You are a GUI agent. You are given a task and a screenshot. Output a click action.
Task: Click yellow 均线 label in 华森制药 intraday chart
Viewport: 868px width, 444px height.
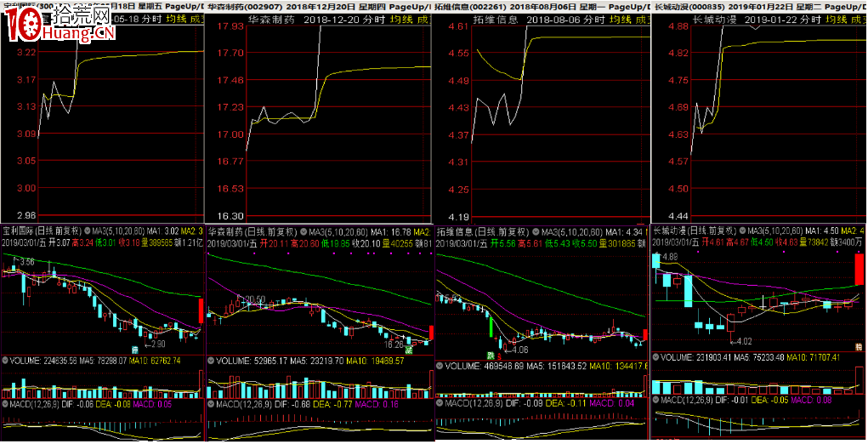401,20
